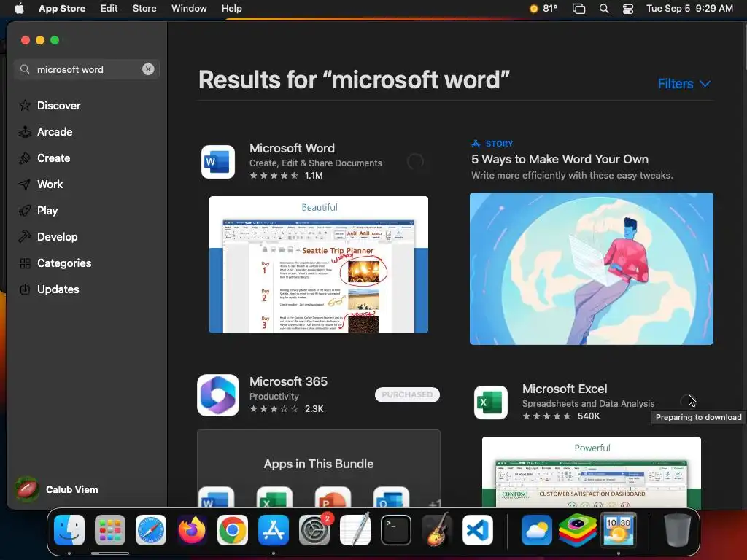Open Spotlight search in menu bar
Screen dimensions: 747x560
pos(604,9)
